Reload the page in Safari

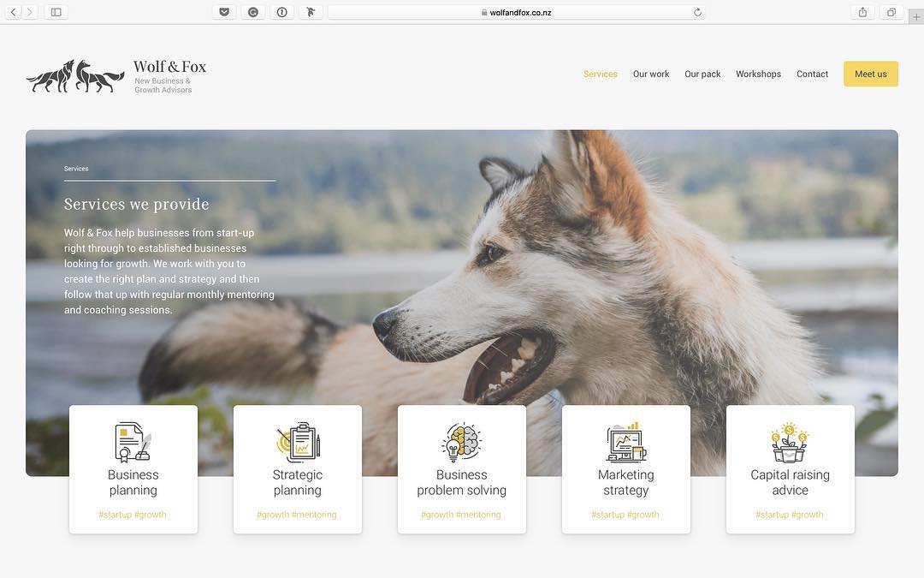(697, 12)
